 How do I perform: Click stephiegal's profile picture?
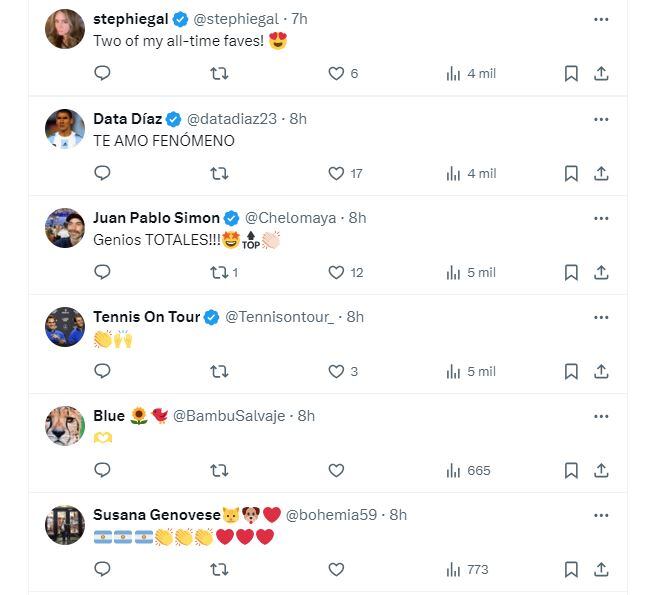pos(65,29)
